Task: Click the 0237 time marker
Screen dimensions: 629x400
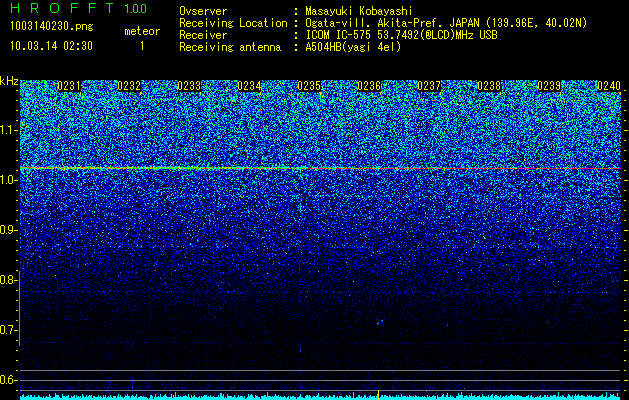Action: point(429,86)
